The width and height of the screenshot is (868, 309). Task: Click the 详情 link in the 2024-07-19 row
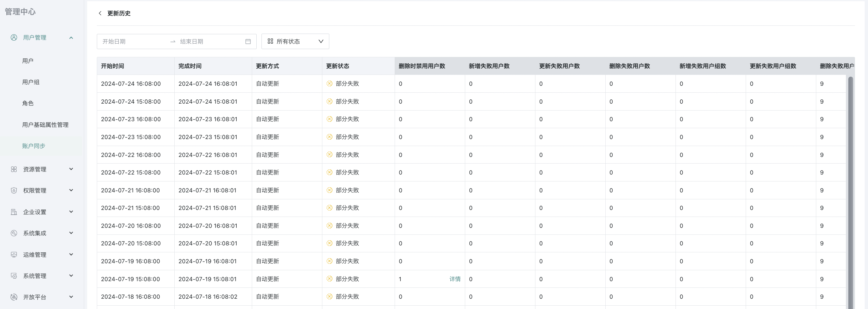click(455, 279)
